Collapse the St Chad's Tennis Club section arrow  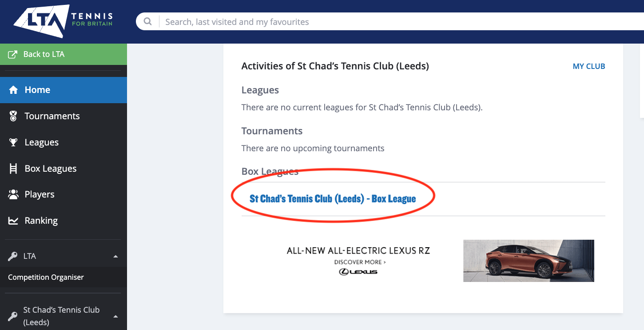click(x=116, y=316)
